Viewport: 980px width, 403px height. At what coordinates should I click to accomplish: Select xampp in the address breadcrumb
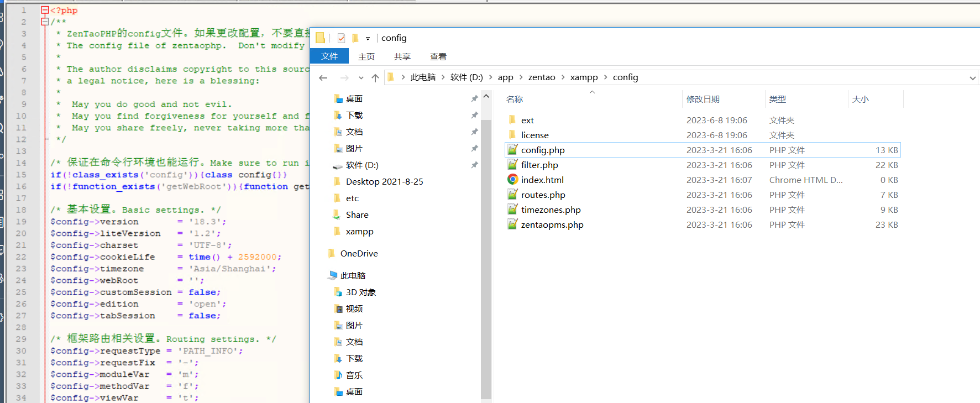(x=584, y=77)
